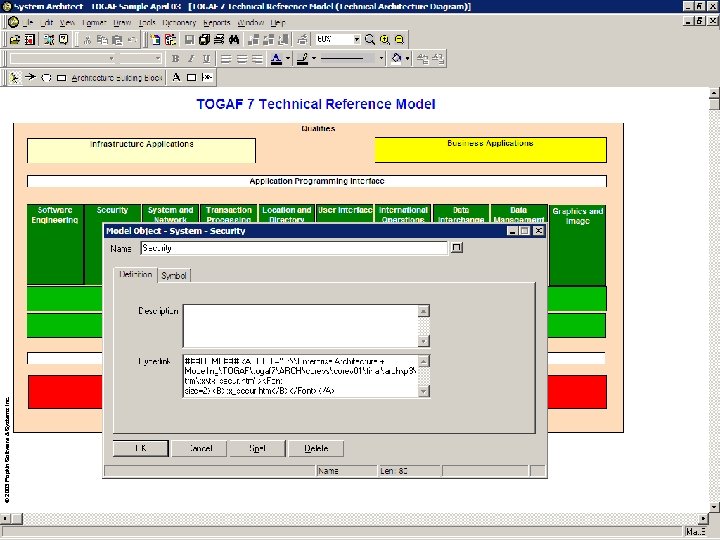Select the arrow line drawing tool
Image resolution: width=720 pixels, height=540 pixels.
[x=30, y=77]
